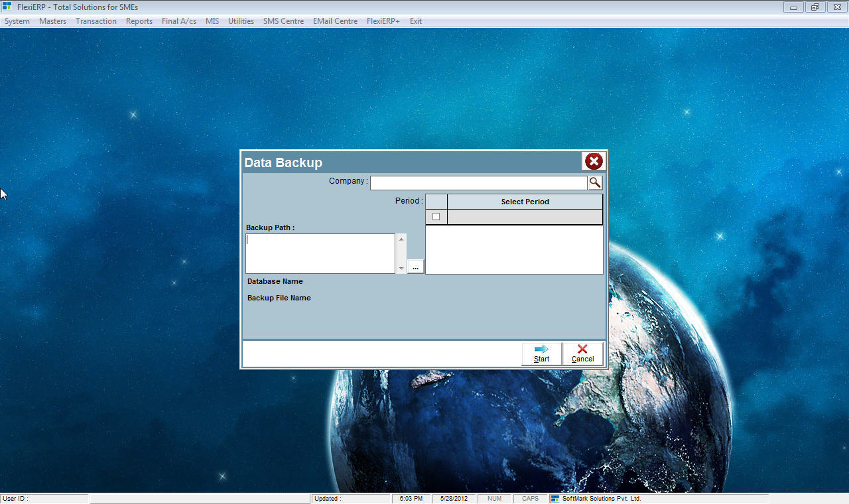Open the EMail Centre menu

click(335, 21)
